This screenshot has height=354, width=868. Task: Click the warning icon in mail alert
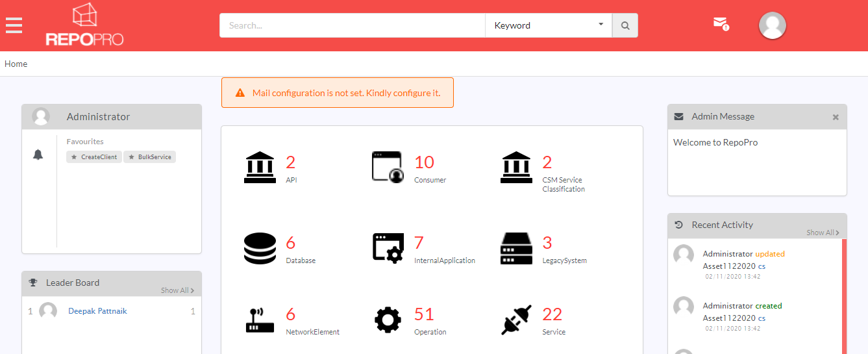pos(240,93)
